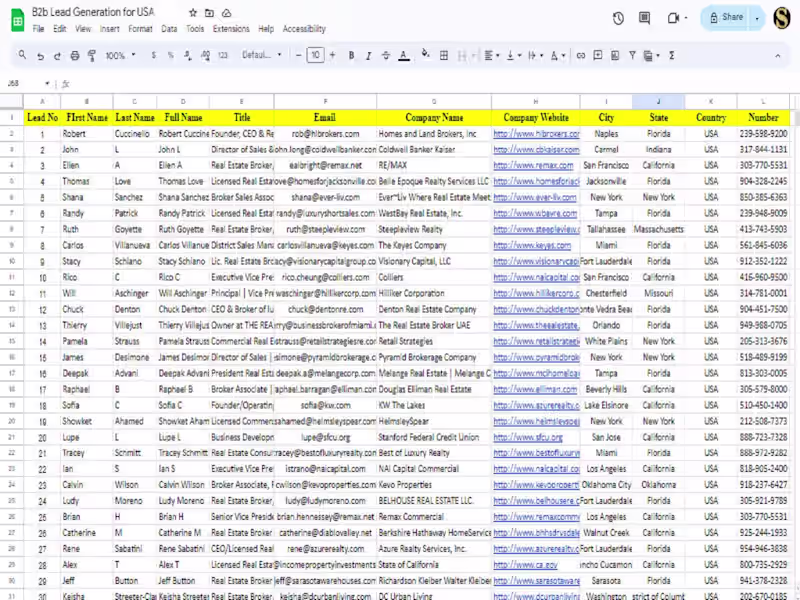Activate the paint format tool
Screen dimensions: 800x600
coord(92,56)
